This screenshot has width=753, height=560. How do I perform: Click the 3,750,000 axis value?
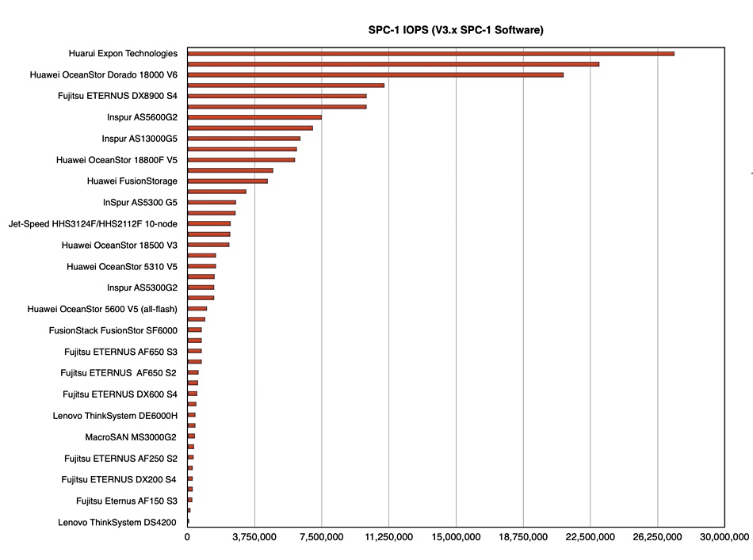coord(254,537)
